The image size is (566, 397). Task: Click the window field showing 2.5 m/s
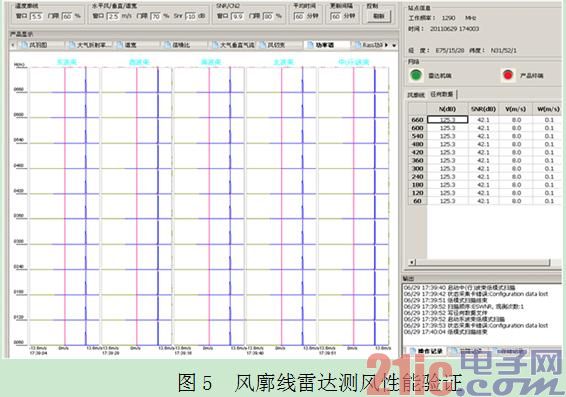click(x=113, y=16)
